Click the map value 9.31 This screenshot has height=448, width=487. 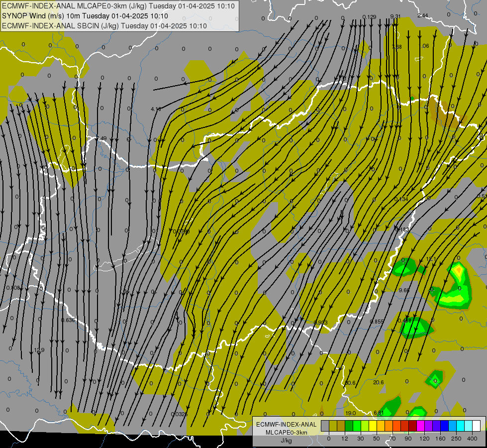pos(395,16)
